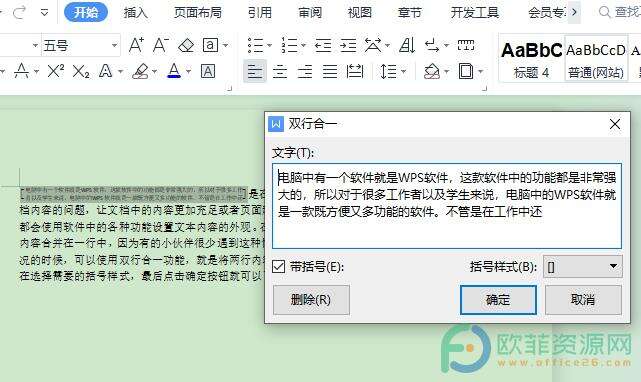Click the numbered list icon
641x382 pixels.
(x=289, y=45)
